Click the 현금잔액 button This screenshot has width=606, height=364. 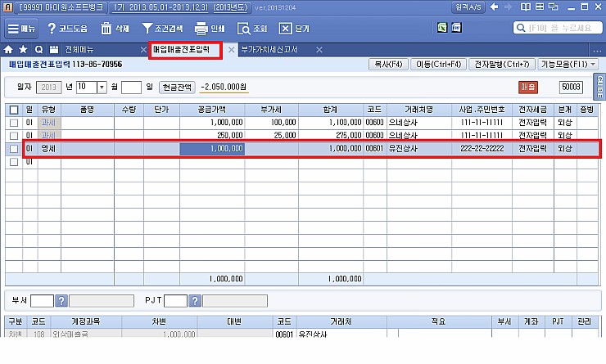(x=177, y=88)
